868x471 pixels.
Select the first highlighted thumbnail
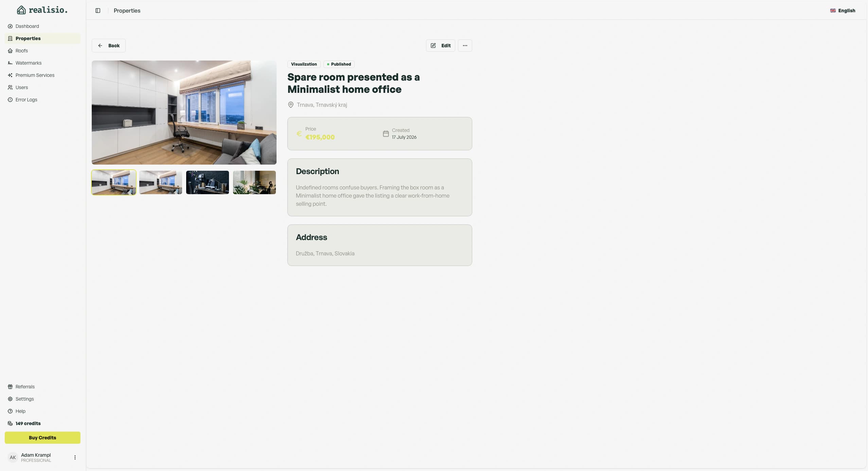coord(114,182)
